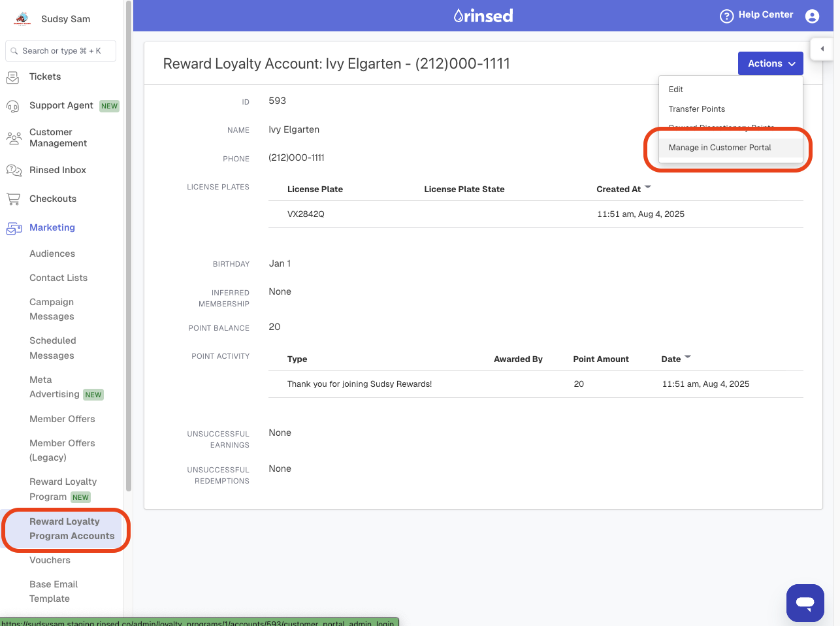Open Audiences under Marketing
This screenshot has width=840, height=626.
(52, 254)
